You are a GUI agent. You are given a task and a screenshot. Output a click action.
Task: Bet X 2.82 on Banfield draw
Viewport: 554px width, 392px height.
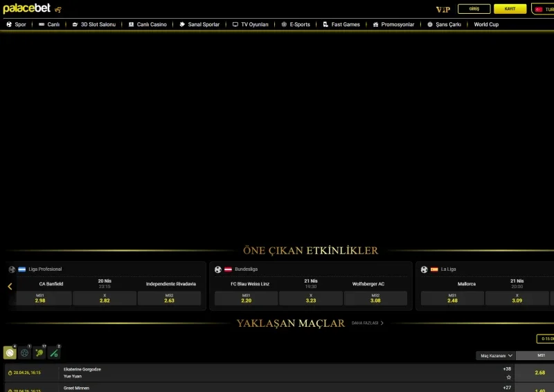click(105, 299)
